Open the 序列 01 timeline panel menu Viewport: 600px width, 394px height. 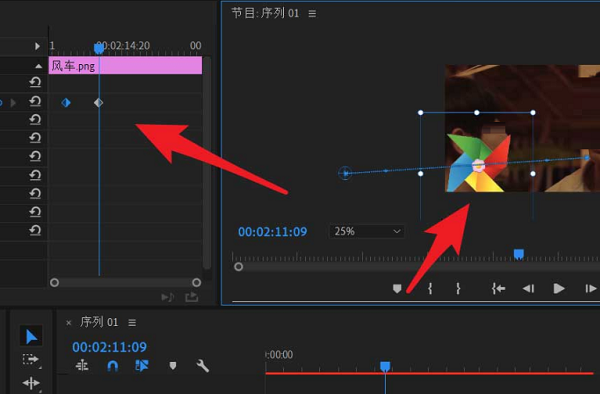click(132, 323)
